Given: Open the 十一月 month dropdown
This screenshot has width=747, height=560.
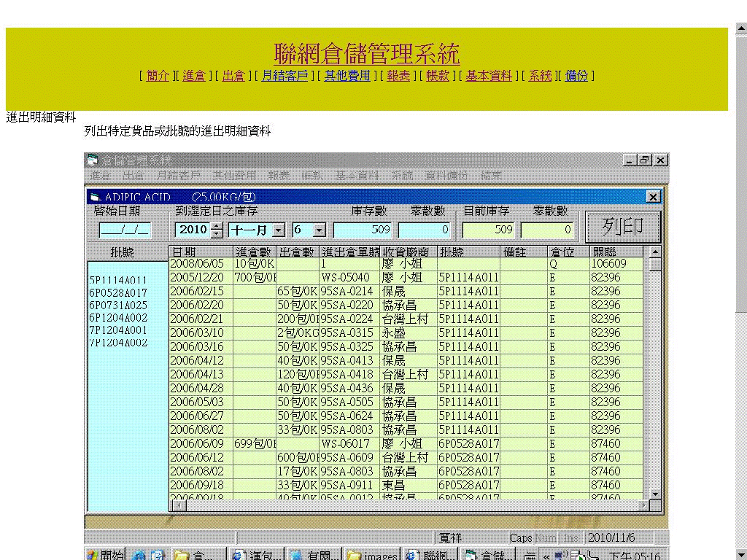Looking at the screenshot, I should pos(278,229).
